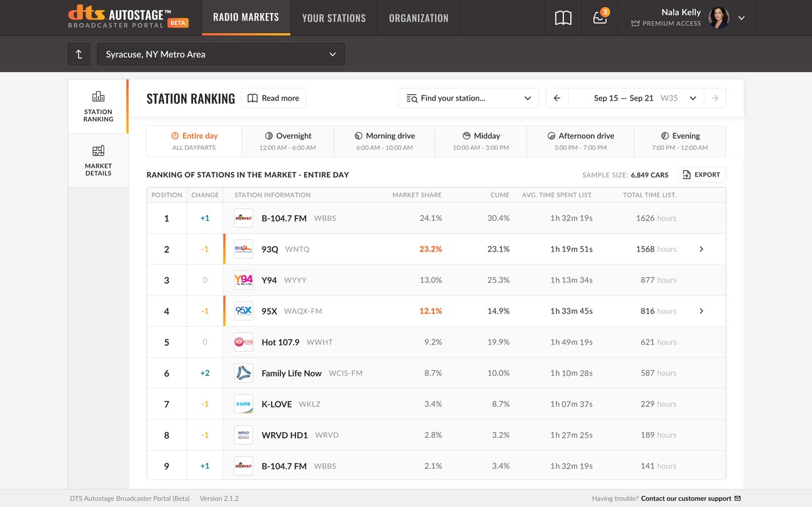Select the Evening daypart
The image size is (812, 507).
pyautogui.click(x=680, y=141)
